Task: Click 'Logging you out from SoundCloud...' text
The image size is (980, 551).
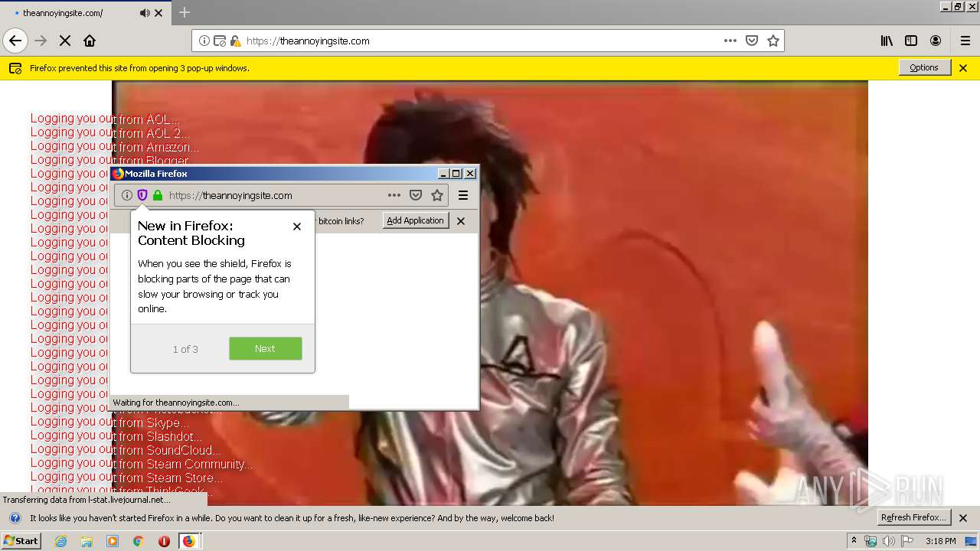Action: click(126, 450)
